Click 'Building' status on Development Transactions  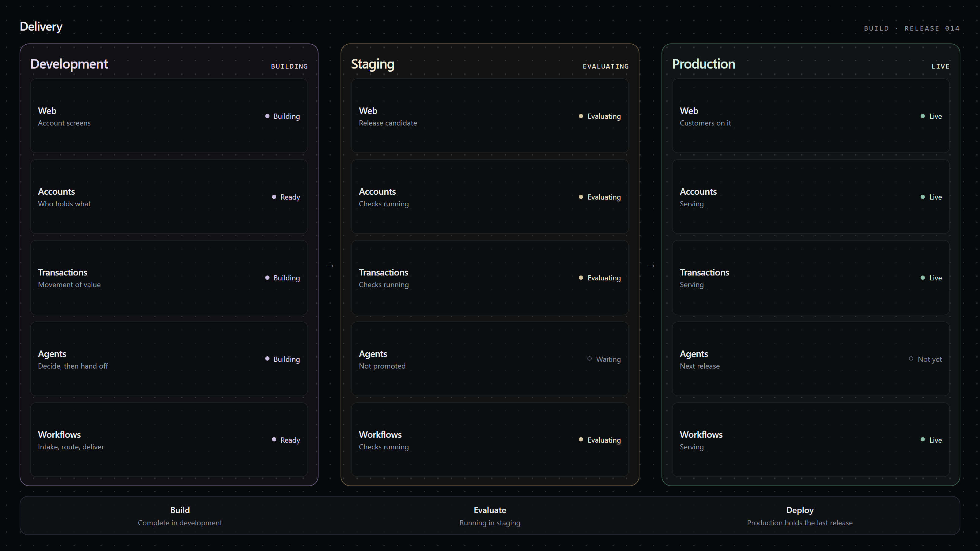(282, 278)
